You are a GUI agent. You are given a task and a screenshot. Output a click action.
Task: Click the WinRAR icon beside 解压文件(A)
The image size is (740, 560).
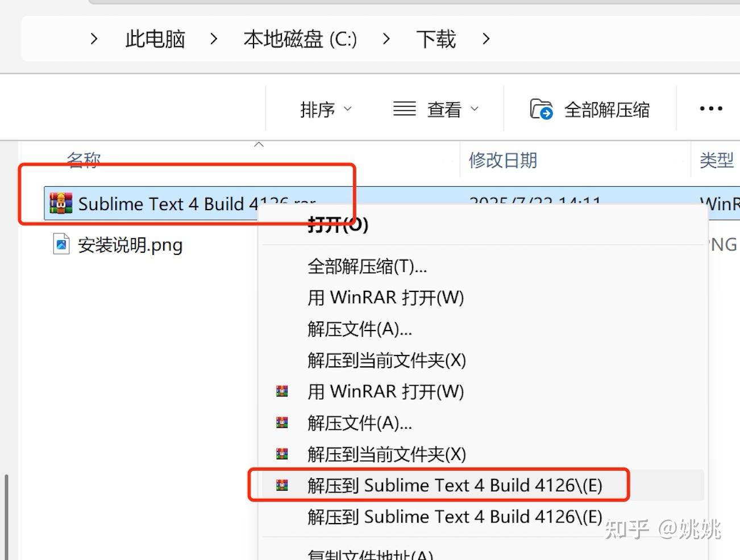click(x=281, y=423)
